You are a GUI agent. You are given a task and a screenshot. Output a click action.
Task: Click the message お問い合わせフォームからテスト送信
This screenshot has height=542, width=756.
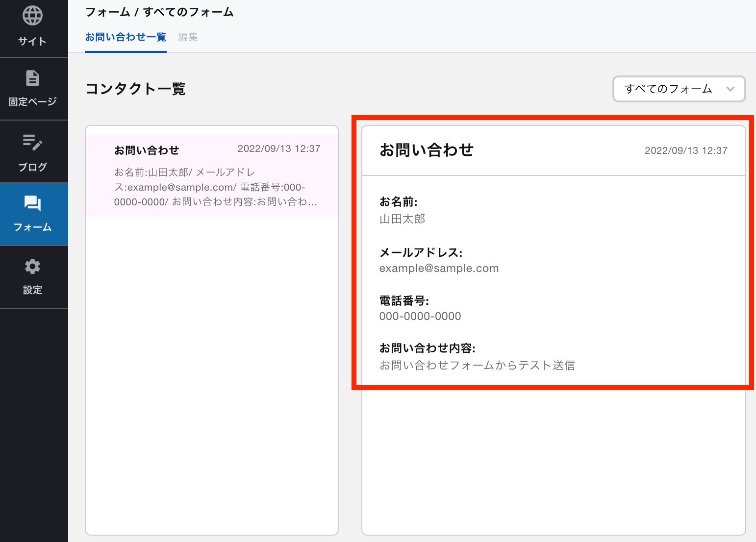pos(477,365)
